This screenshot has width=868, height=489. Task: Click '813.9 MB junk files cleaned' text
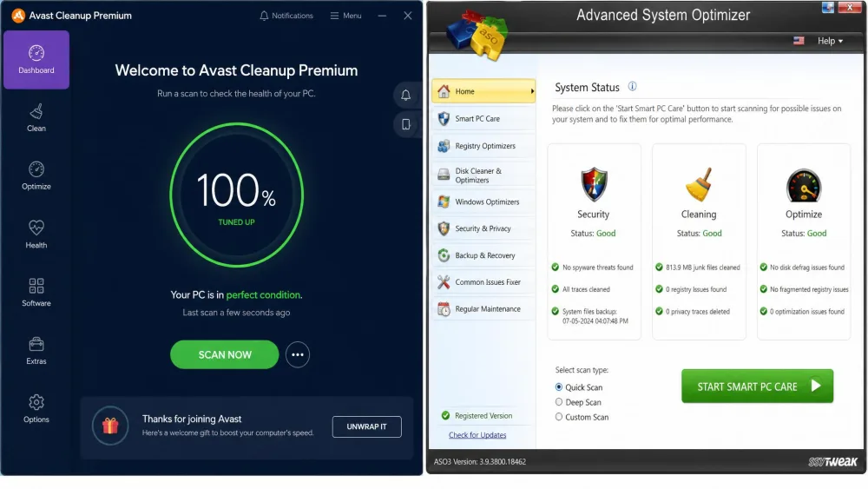702,268
